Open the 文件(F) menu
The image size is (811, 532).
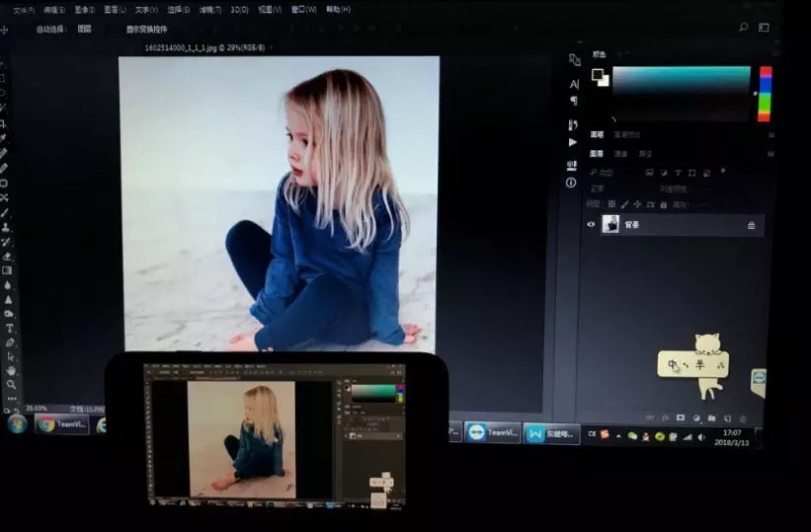point(24,10)
